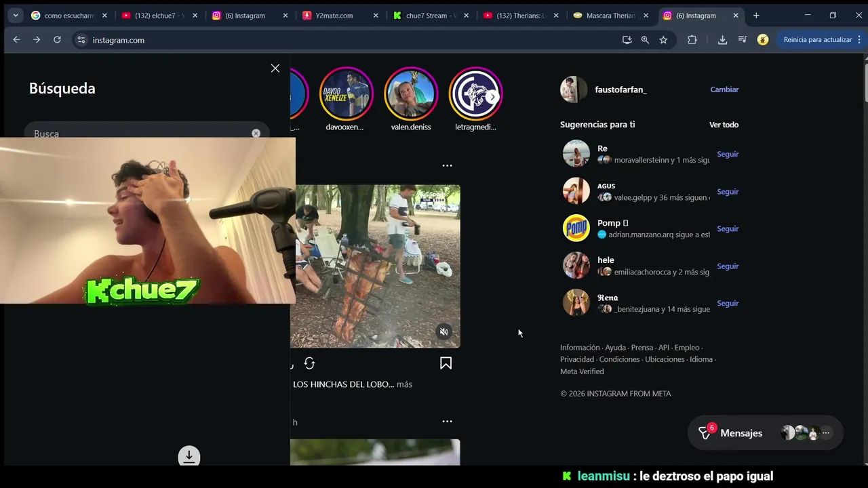Go forward in browser history
This screenshot has width=868, height=488.
pos(37,40)
